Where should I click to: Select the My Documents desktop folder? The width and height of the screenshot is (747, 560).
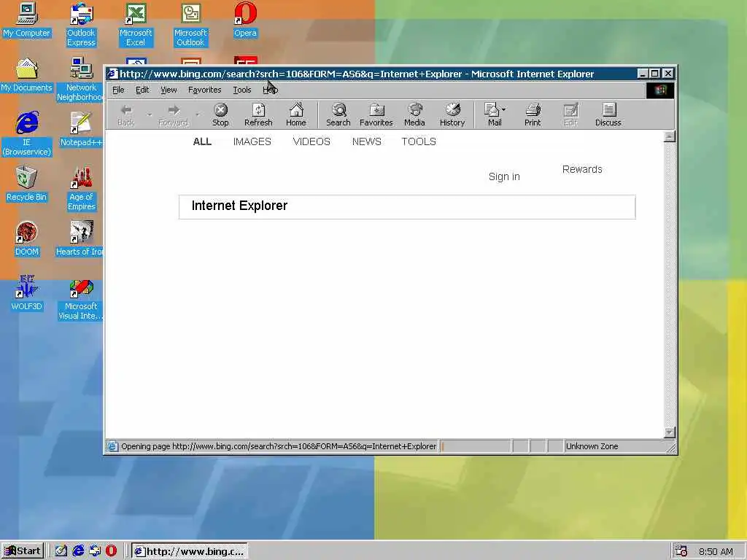[26, 75]
